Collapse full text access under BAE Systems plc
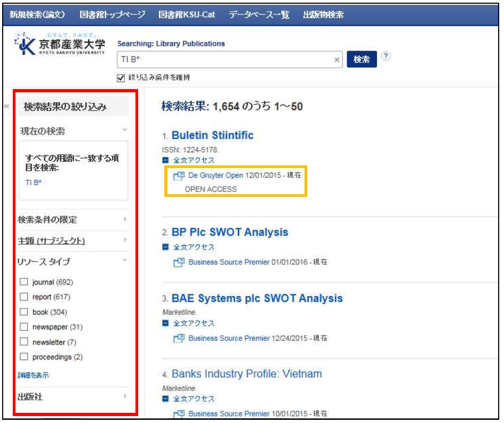The width and height of the screenshot is (504, 423). click(165, 323)
